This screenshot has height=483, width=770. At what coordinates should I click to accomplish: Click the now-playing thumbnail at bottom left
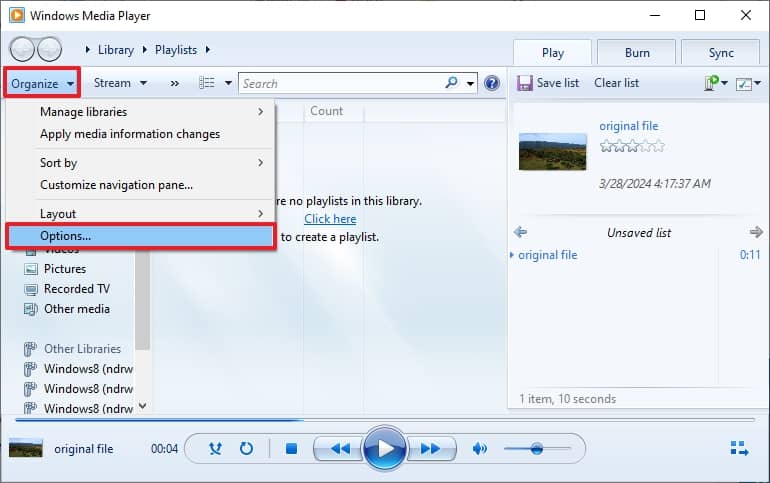[x=26, y=448]
